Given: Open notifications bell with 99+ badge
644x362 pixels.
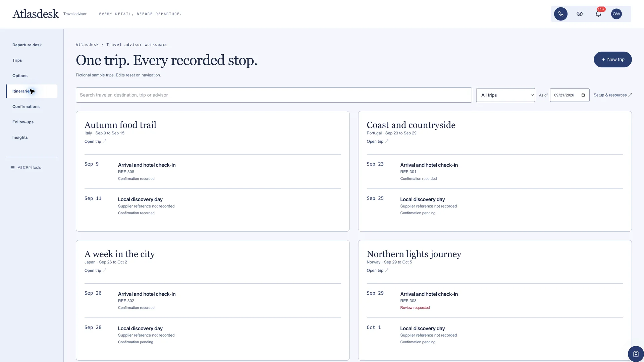Looking at the screenshot, I should 598,14.
